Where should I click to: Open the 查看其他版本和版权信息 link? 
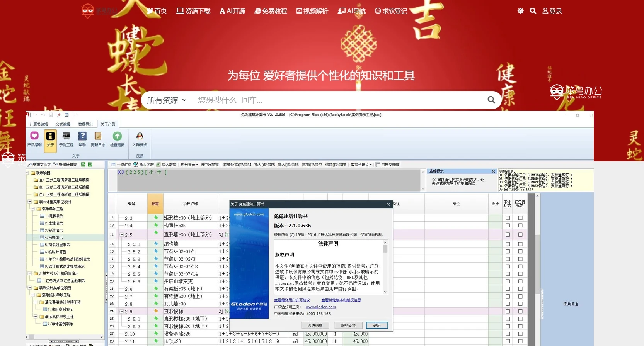pyautogui.click(x=341, y=300)
